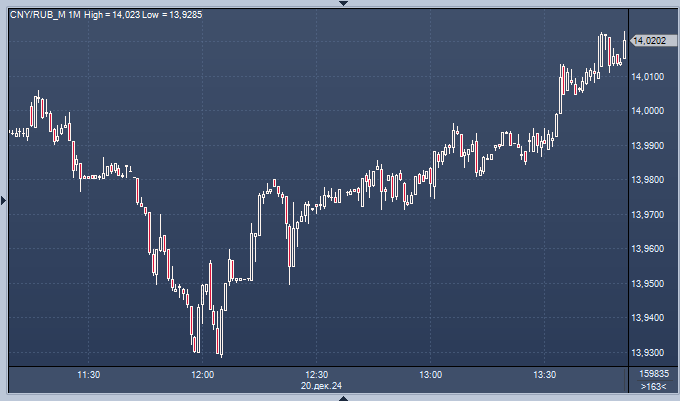Click the 12:30 time axis label
Viewport: 680px width, 401px height.
pyautogui.click(x=317, y=374)
